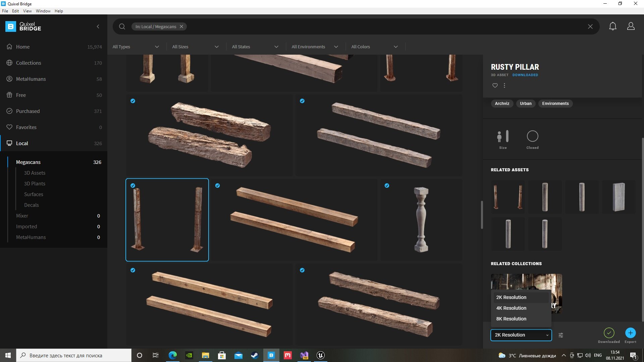
Task: Select the Local section
Action: [54, 143]
